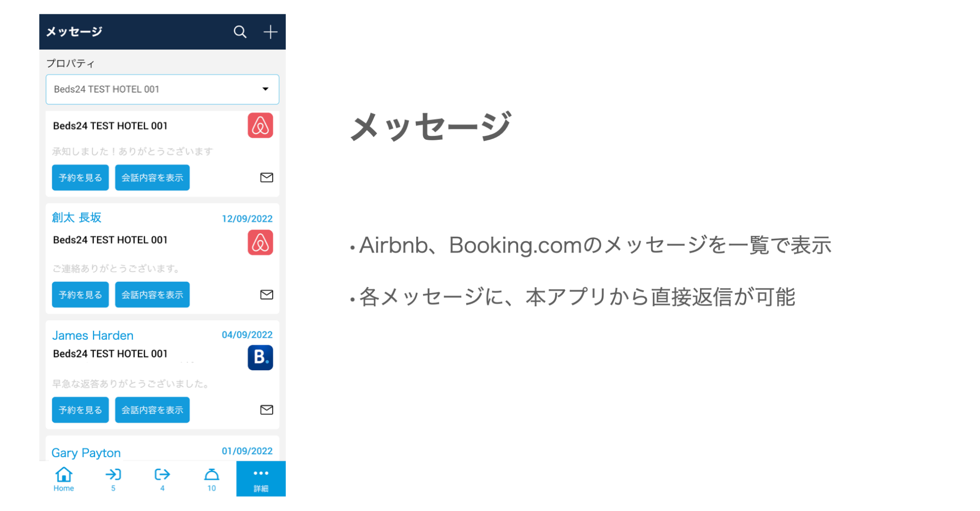Select the 詳細 more tab

tap(261, 479)
